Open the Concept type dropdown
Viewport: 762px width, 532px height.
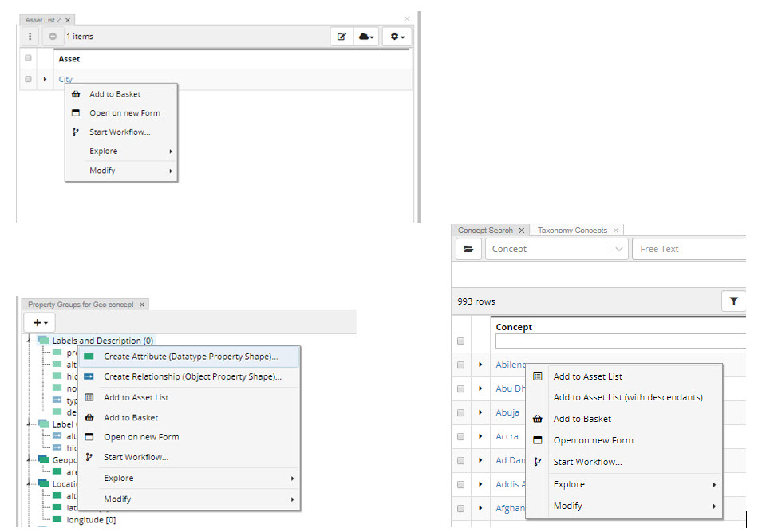coord(556,249)
